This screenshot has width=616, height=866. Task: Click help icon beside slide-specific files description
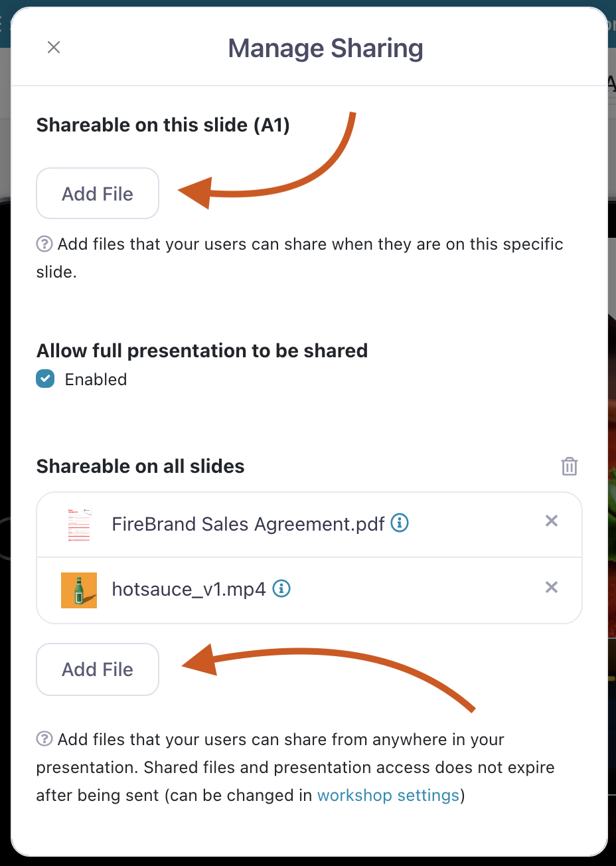tap(44, 244)
